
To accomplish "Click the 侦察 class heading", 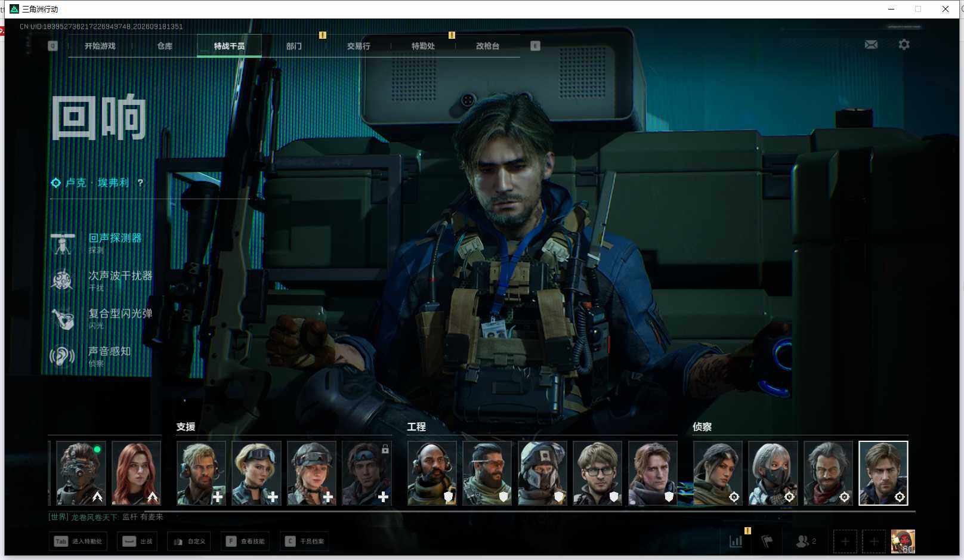I will click(702, 427).
